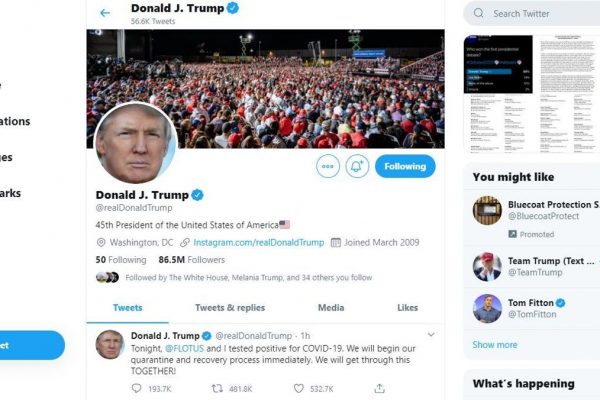The width and height of the screenshot is (600, 400).
Task: Open the 86.5M Followers list
Action: click(192, 260)
